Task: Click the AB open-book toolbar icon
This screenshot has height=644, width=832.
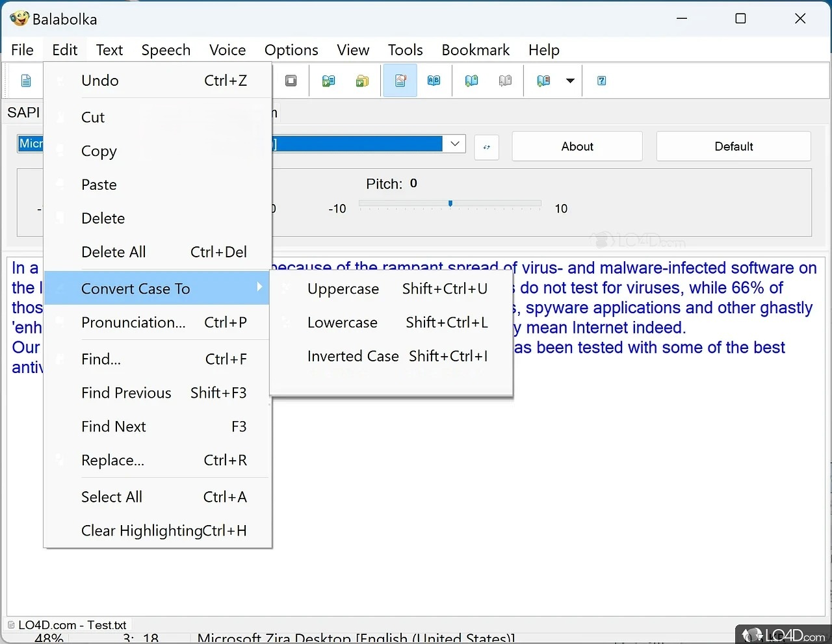Action: coord(434,81)
